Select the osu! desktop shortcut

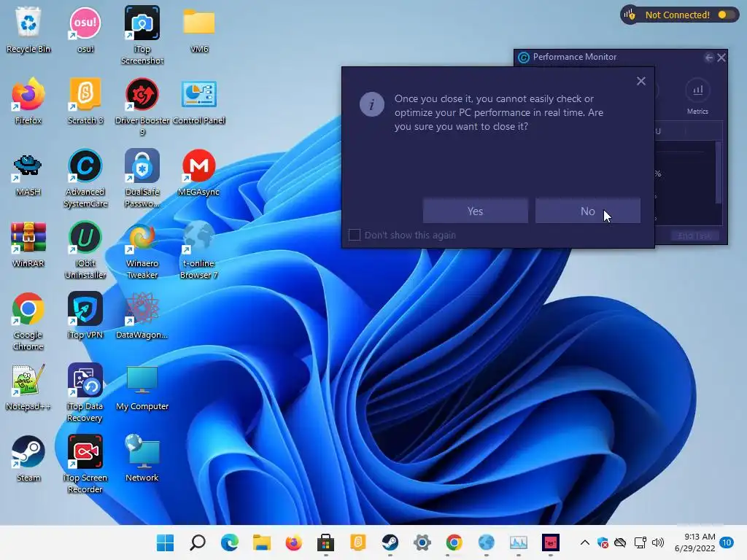coord(85,30)
